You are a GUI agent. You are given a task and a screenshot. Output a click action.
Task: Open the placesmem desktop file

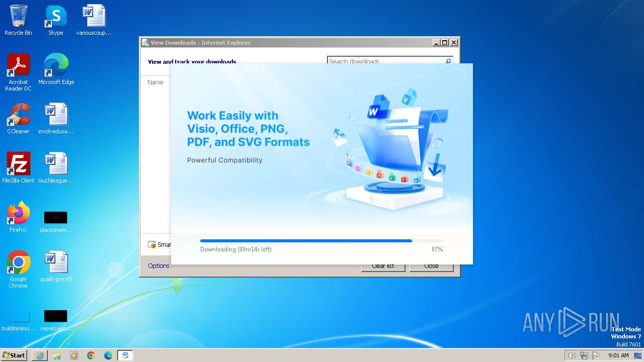tap(56, 222)
